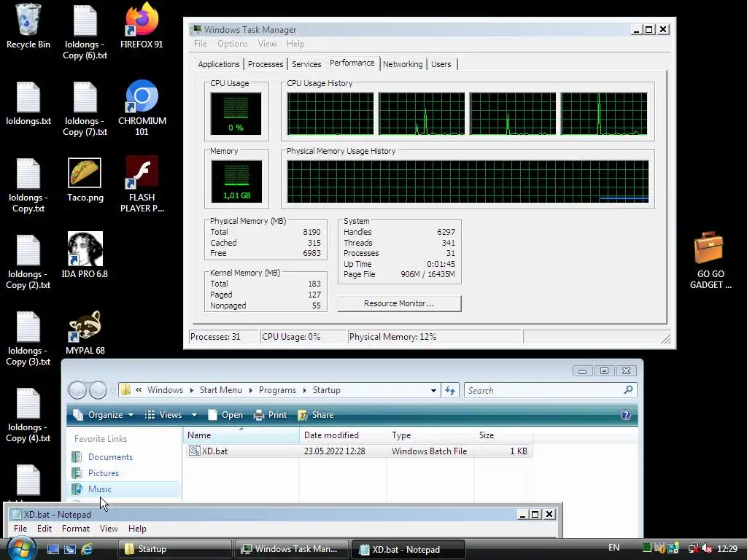The width and height of the screenshot is (747, 560).
Task: Click Open in Explorer toolbar
Action: 226,415
